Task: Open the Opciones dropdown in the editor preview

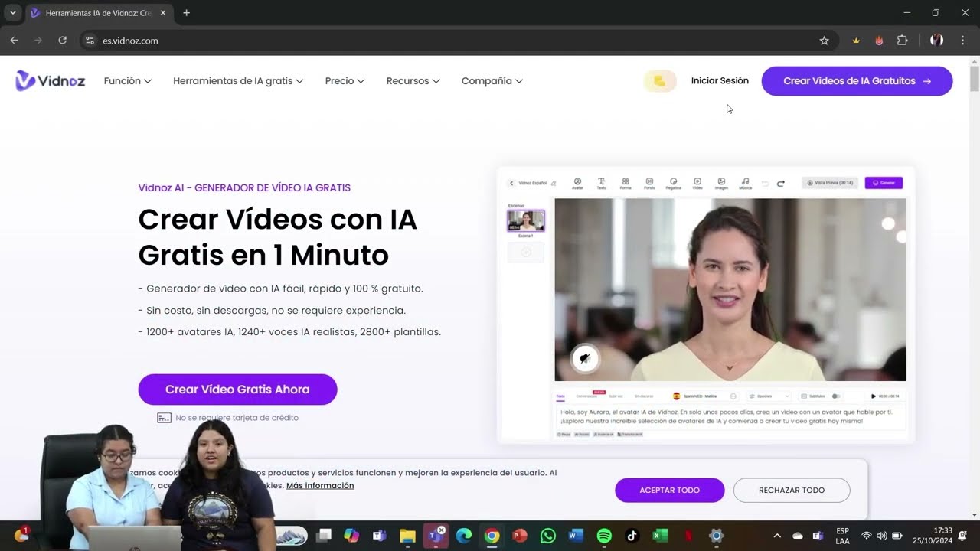Action: [x=769, y=396]
